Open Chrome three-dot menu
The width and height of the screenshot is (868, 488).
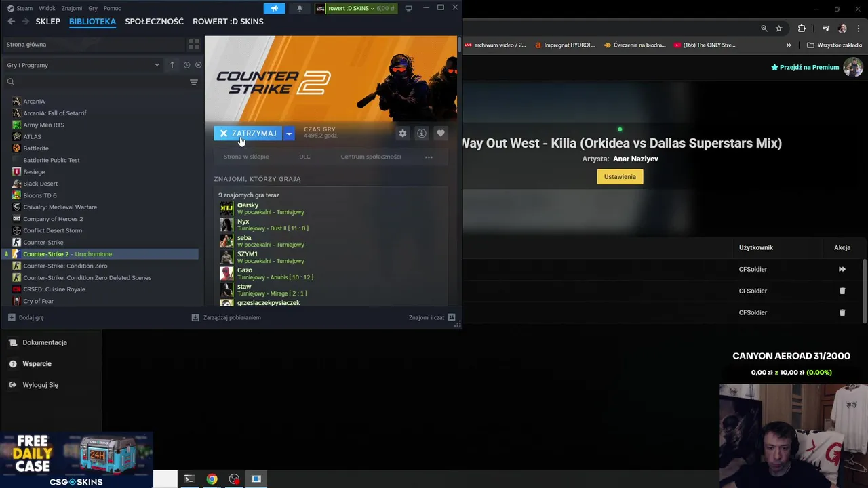point(858,28)
